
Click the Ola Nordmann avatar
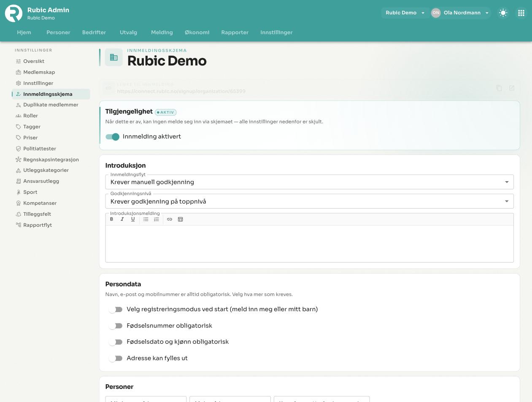pos(436,13)
